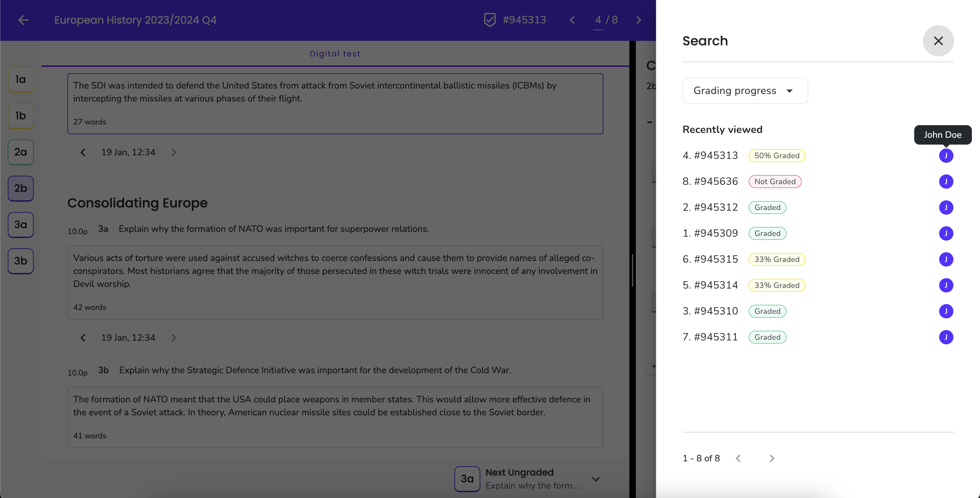Jump to question 3b in sidebar
The image size is (980, 498).
click(20, 261)
